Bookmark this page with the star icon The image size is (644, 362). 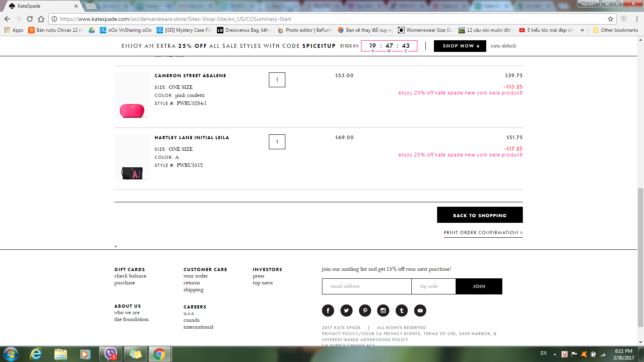(x=611, y=19)
